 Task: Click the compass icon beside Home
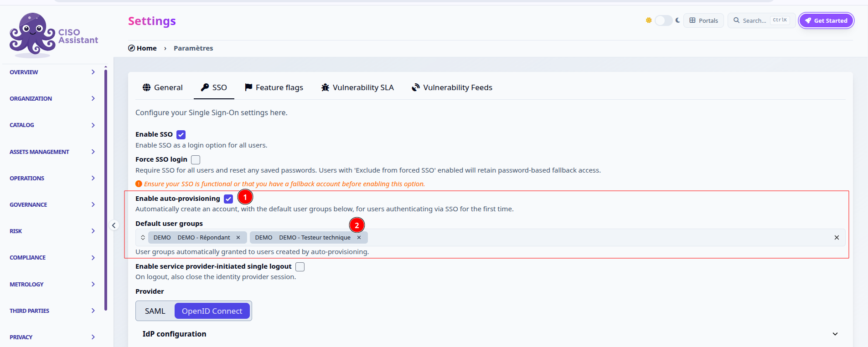(131, 48)
